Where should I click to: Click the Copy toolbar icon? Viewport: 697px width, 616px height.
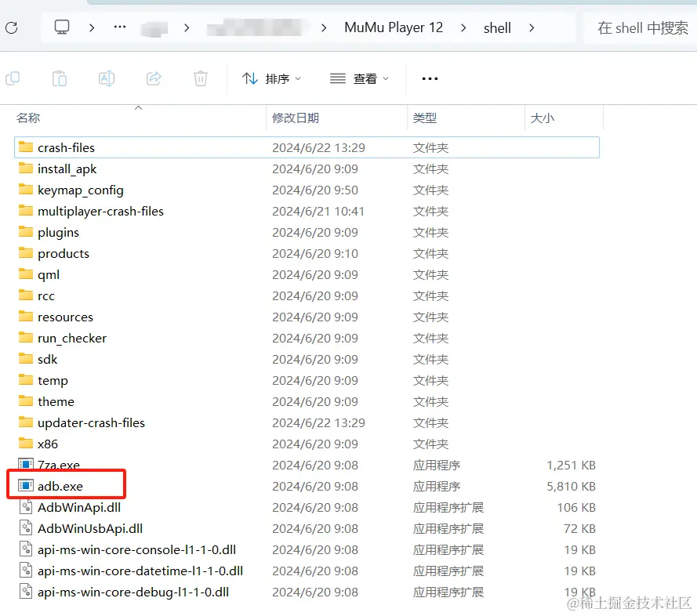click(x=13, y=78)
